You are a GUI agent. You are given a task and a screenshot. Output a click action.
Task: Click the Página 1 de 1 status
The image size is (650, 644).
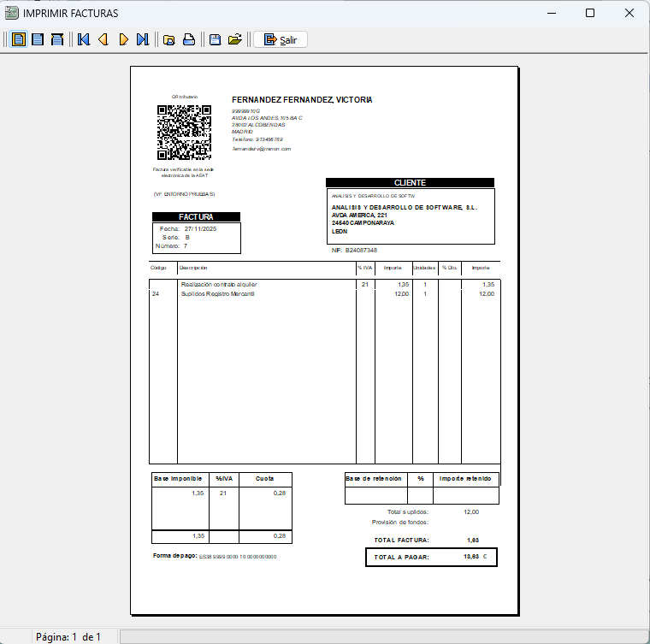pos(68,636)
